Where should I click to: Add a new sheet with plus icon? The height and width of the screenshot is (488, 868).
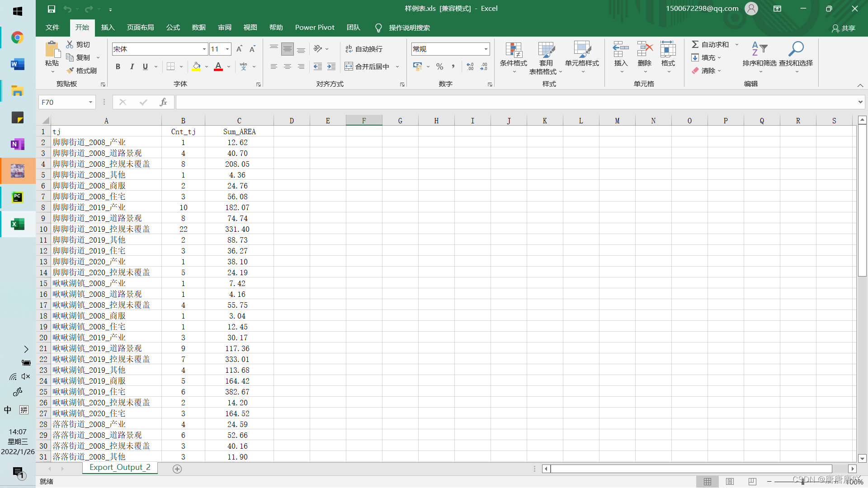177,469
